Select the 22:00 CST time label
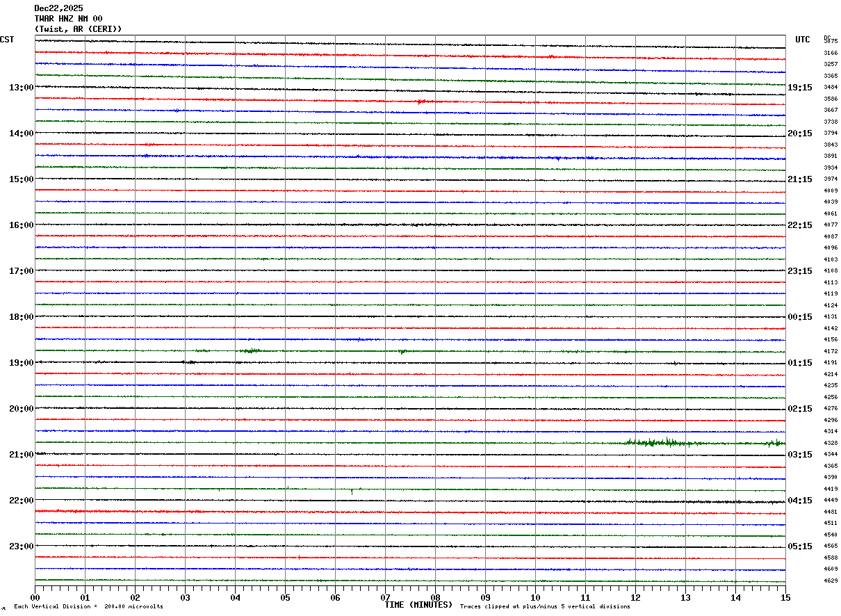 coord(22,501)
